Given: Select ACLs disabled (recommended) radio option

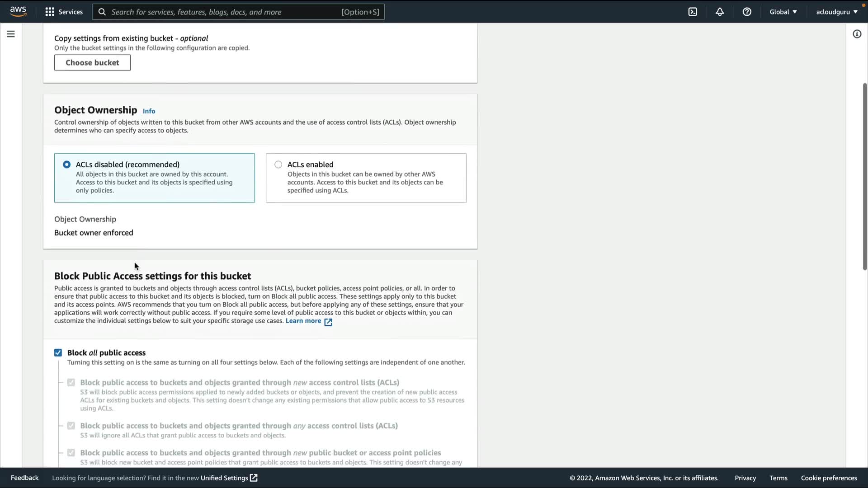Looking at the screenshot, I should pyautogui.click(x=67, y=164).
